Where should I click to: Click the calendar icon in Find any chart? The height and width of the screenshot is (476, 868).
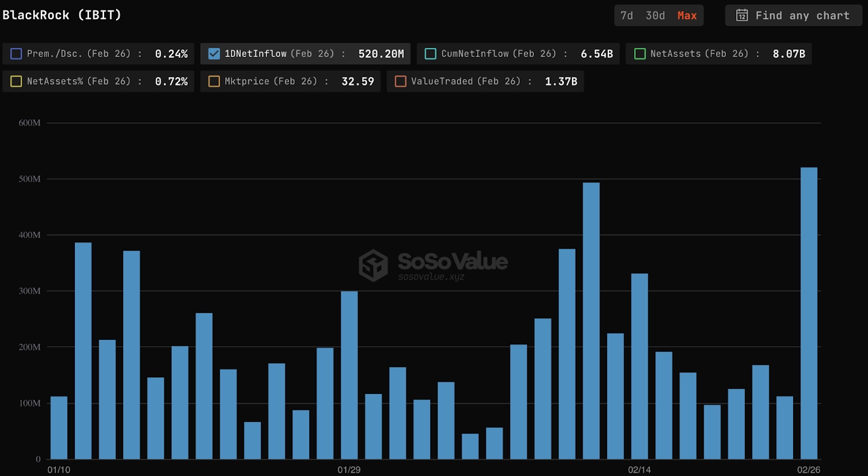[742, 16]
